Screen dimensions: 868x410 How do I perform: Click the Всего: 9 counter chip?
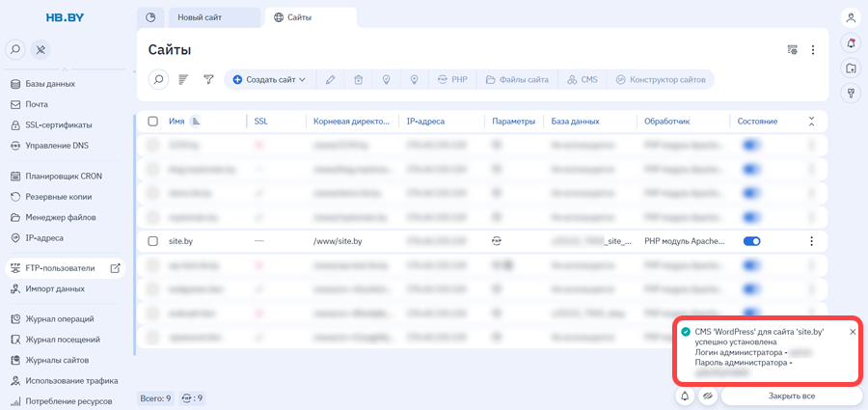155,397
